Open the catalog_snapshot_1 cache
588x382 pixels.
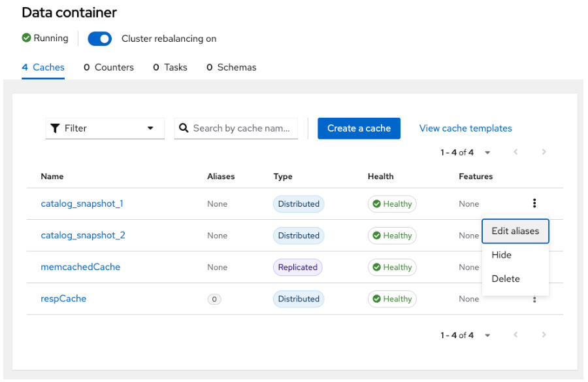(x=82, y=203)
